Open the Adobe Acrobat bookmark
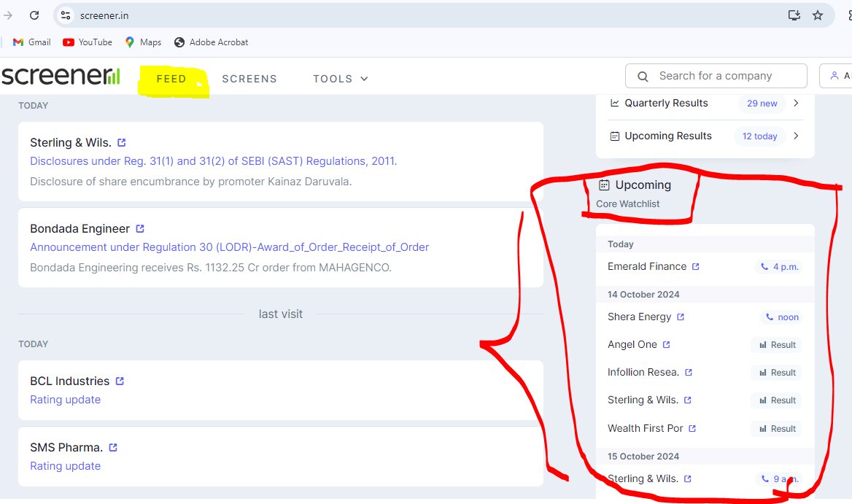This screenshot has width=852, height=504. pos(212,42)
